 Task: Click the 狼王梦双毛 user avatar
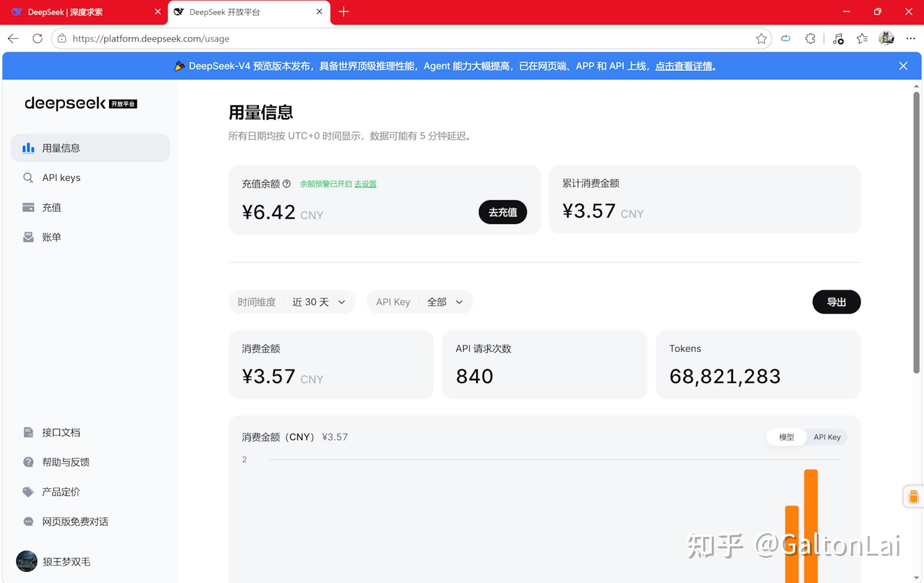coord(26,561)
